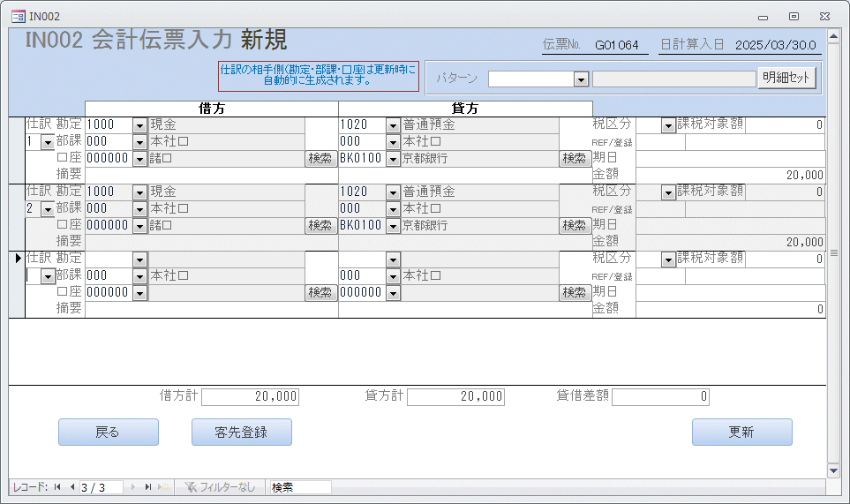The image size is (850, 504).
Task: Open the パターン dropdown list
Action: click(581, 79)
